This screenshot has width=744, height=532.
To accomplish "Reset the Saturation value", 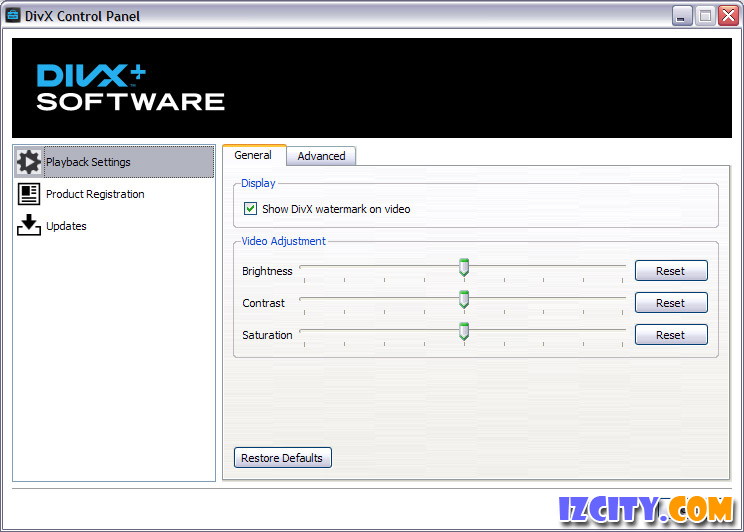I will [671, 335].
